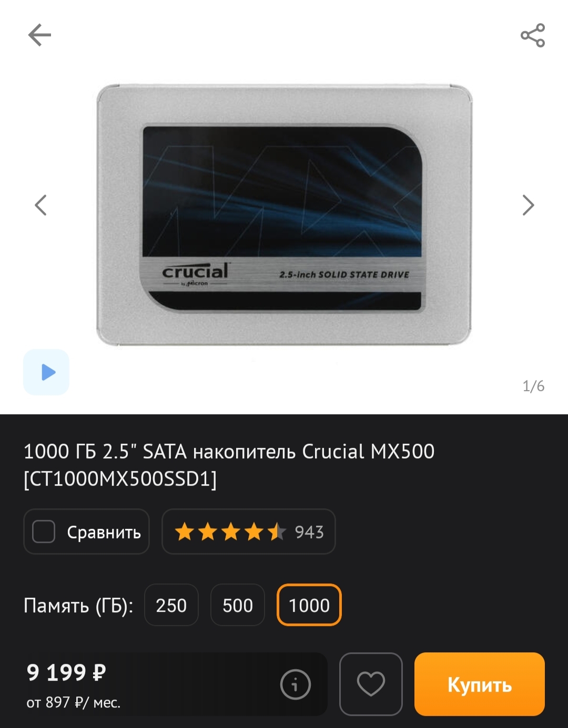Tap the back arrow icon
Viewport: 568px width, 728px height.
[39, 35]
